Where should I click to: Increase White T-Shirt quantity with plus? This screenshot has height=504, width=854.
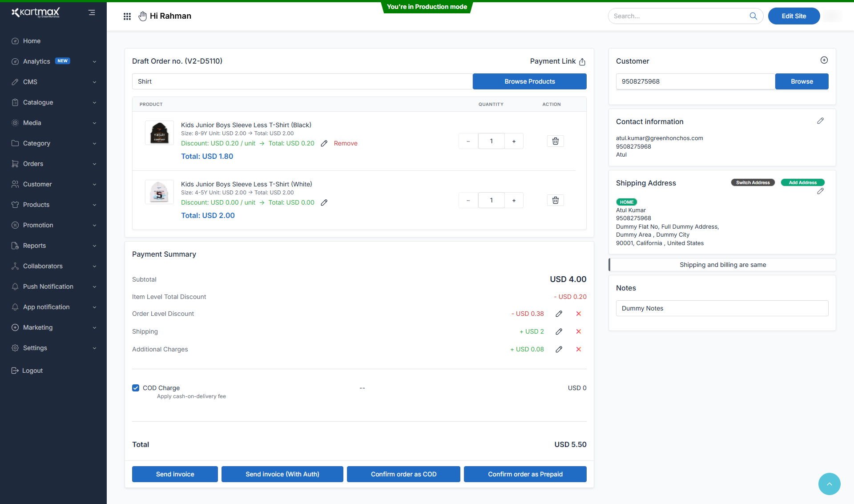[514, 201]
